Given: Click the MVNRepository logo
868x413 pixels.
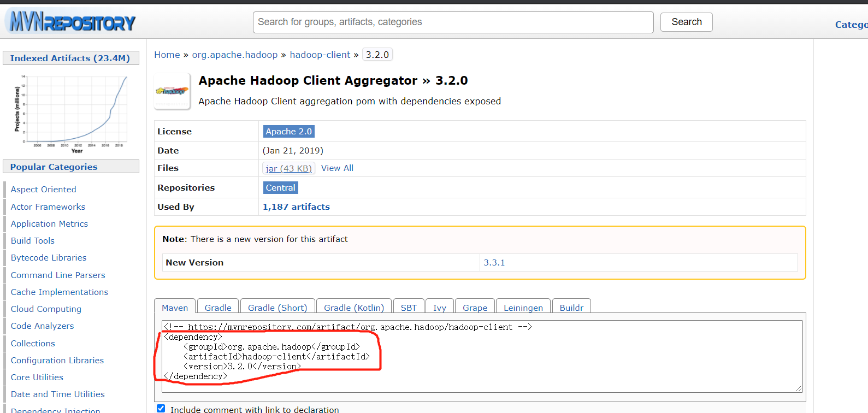Looking at the screenshot, I should click(x=72, y=22).
